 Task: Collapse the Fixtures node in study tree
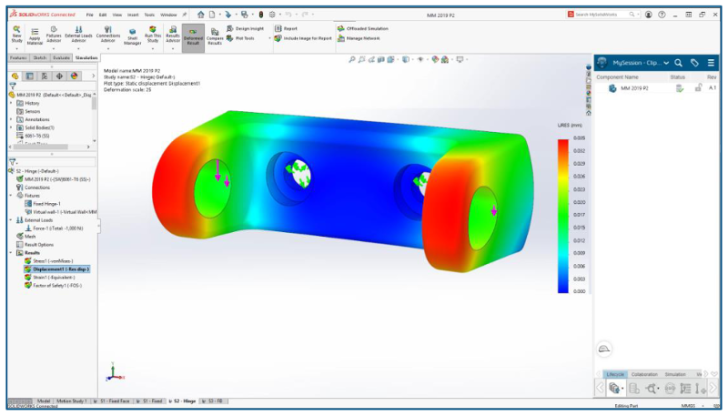[12, 195]
